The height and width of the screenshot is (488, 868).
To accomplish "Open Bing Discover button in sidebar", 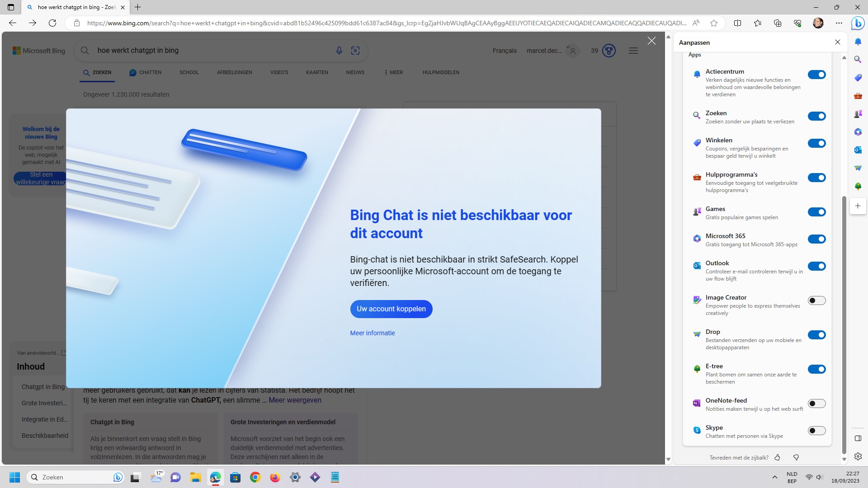I will (x=858, y=23).
